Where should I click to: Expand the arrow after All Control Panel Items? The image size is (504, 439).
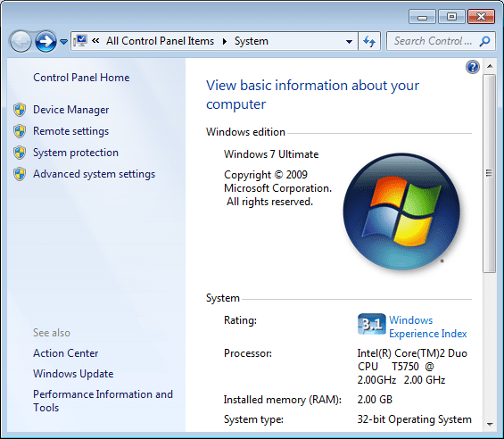click(x=225, y=41)
